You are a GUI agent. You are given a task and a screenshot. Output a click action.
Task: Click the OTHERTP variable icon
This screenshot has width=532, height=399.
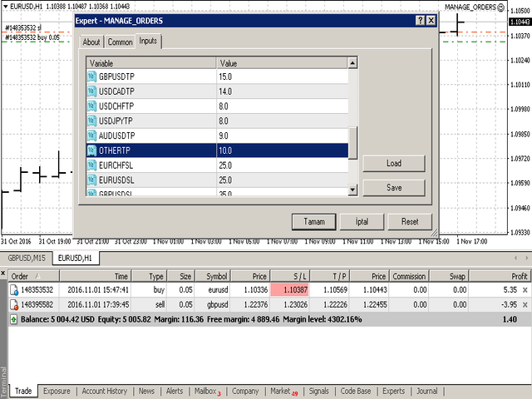91,150
